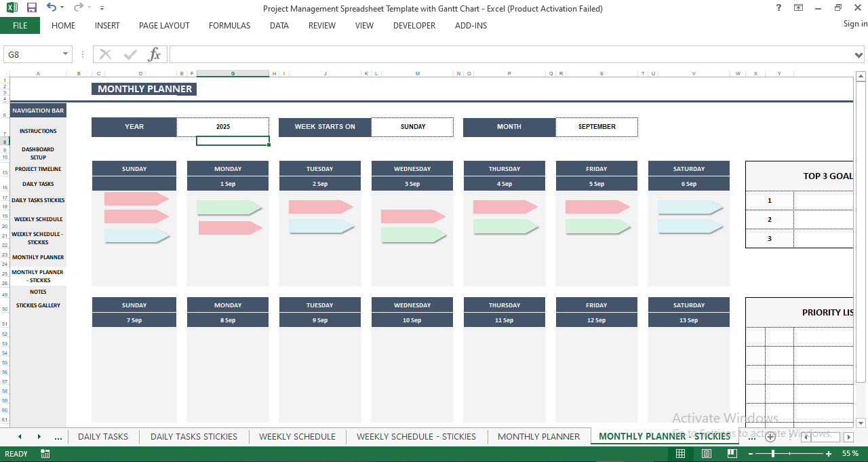Go to the WEEKLY SCHEDULE sheet link
This screenshot has width=868, height=462.
(x=37, y=219)
